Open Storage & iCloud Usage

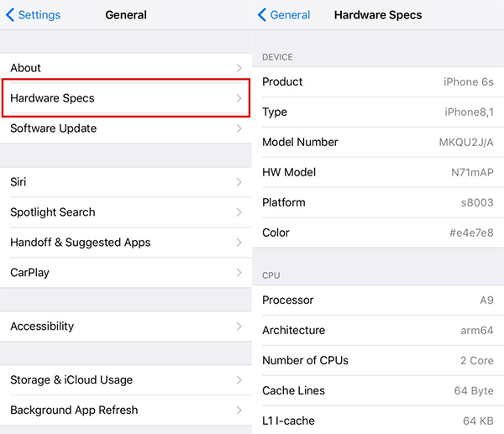click(126, 380)
